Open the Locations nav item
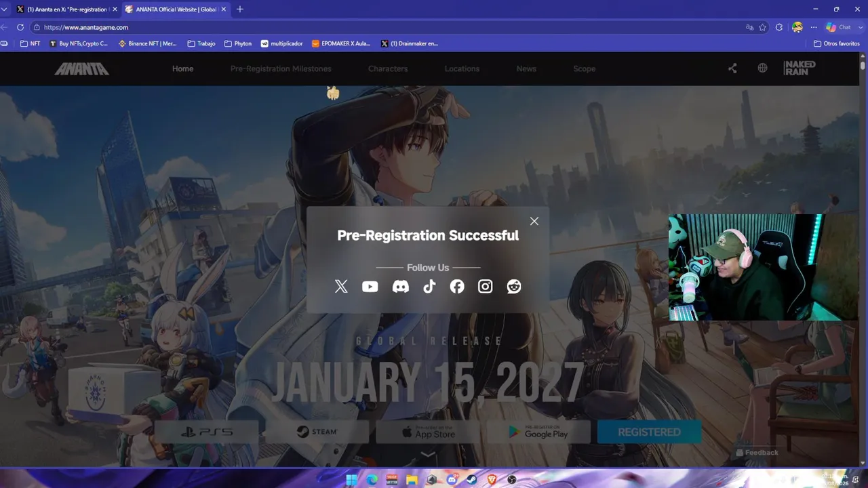This screenshot has width=868, height=488. click(x=462, y=68)
